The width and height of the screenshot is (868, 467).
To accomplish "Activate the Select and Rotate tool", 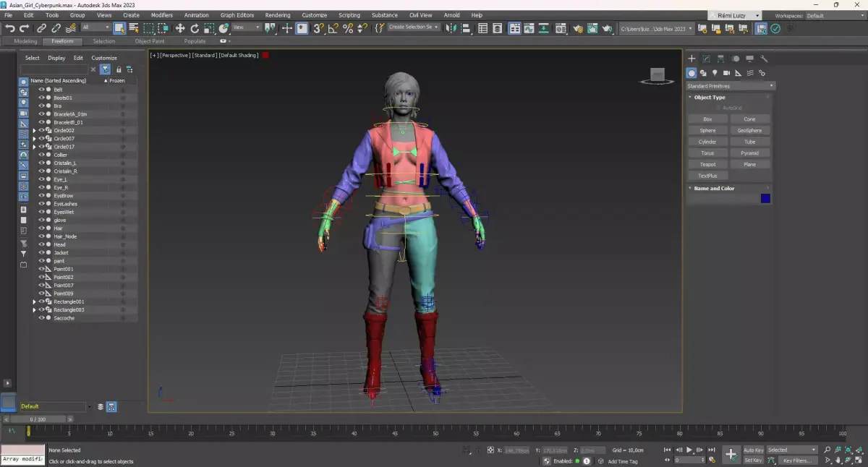I will tap(195, 28).
